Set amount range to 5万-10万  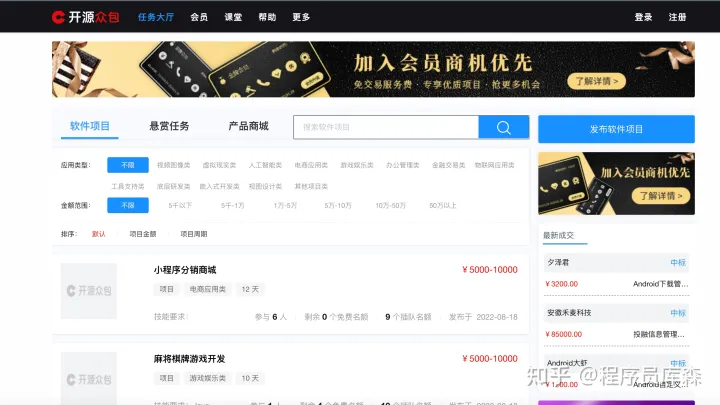(338, 205)
